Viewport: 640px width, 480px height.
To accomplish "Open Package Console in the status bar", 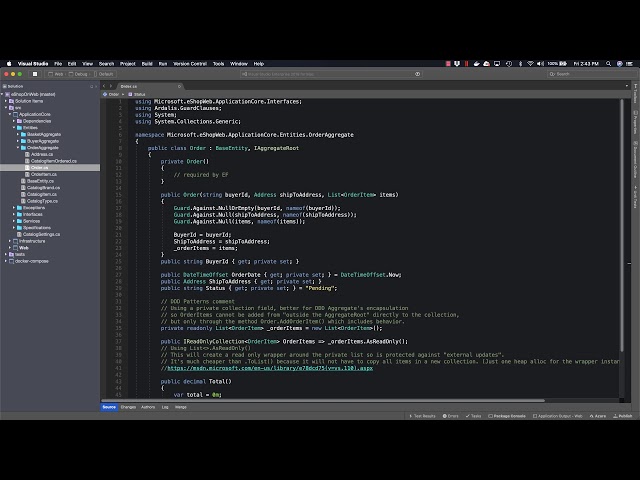I will [x=507, y=416].
